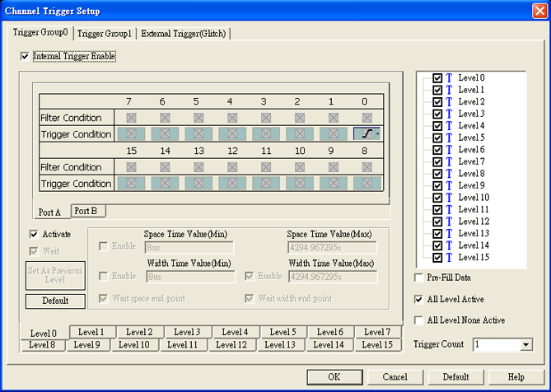Select the Port A tab
The height and width of the screenshot is (392, 551).
coord(49,212)
